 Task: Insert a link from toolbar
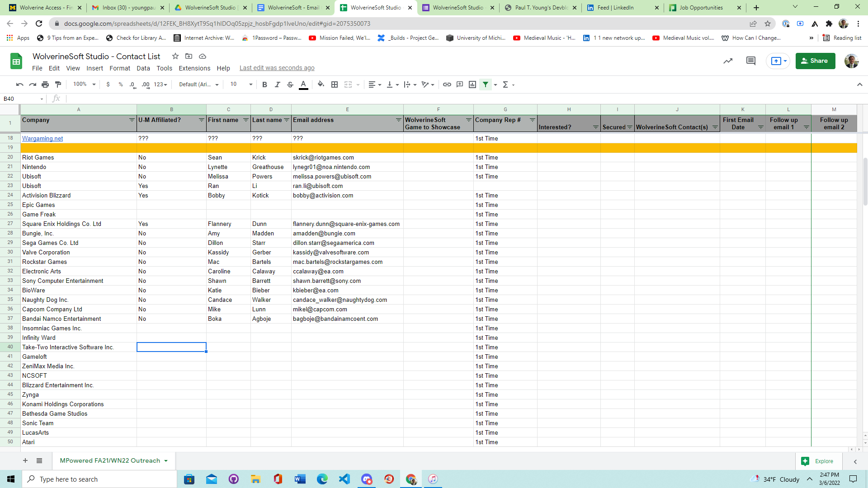point(447,84)
